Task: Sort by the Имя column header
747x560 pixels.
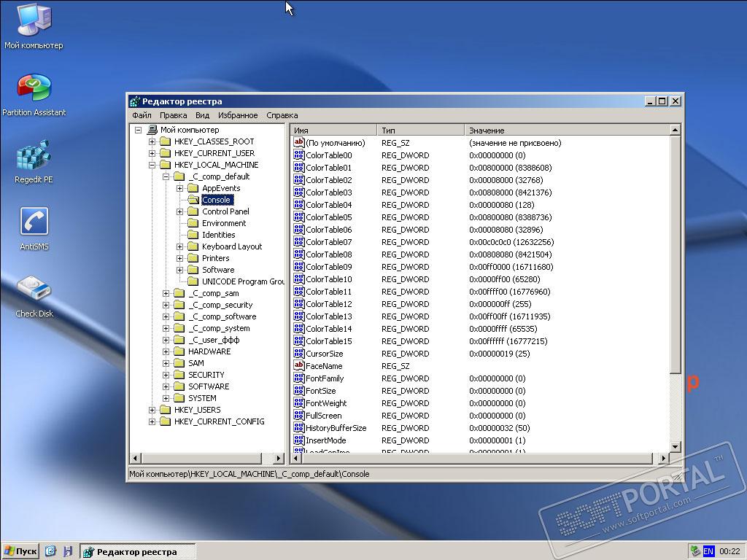Action: coord(334,130)
